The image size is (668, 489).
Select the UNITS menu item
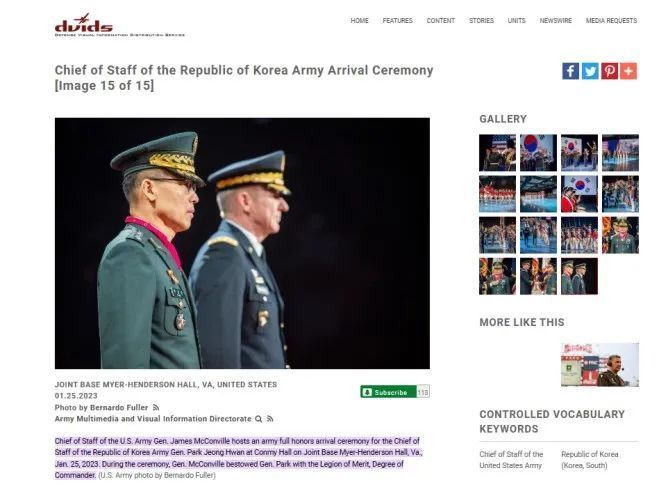point(516,20)
